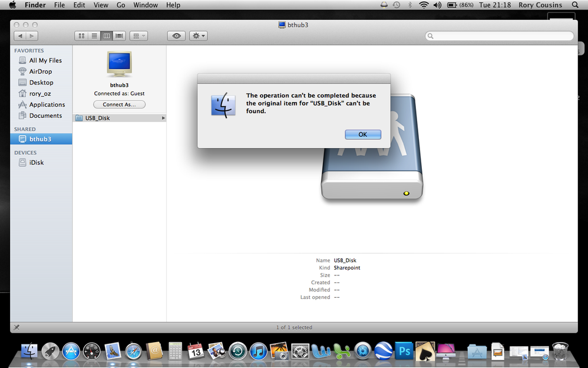Click the Wi-Fi status menu bar icon
Image resolution: width=588 pixels, height=368 pixels.
(x=424, y=5)
